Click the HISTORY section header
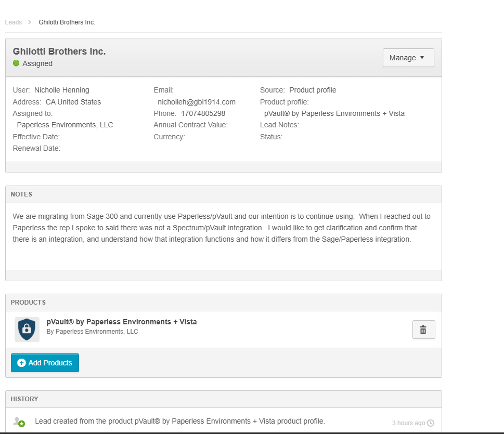Viewport: 504px width, 434px height. coord(24,399)
